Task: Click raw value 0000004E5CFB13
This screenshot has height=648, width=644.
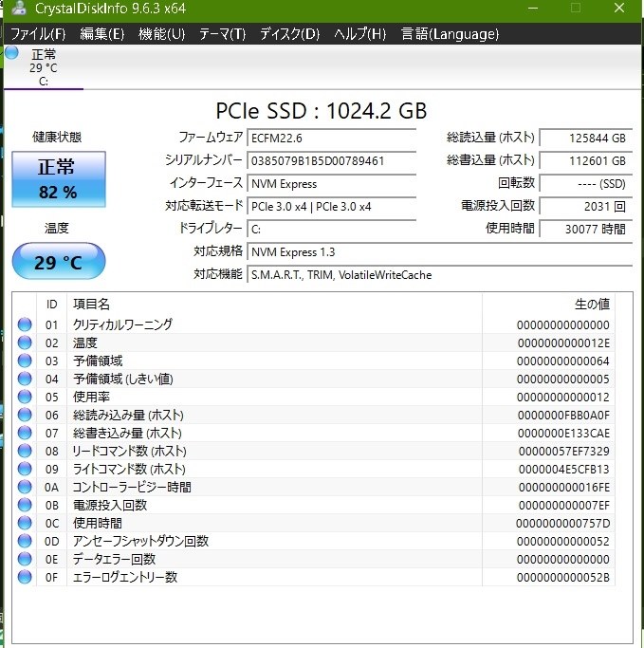Action: point(564,470)
